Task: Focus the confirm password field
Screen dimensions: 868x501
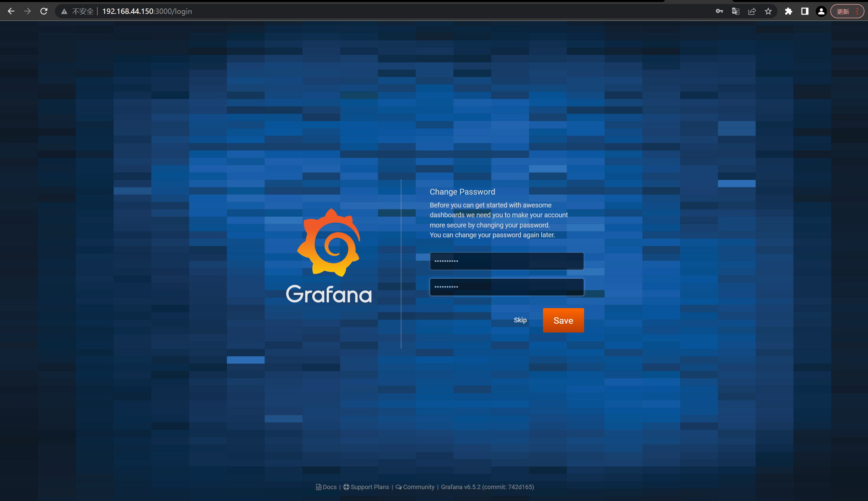Action: tap(506, 287)
